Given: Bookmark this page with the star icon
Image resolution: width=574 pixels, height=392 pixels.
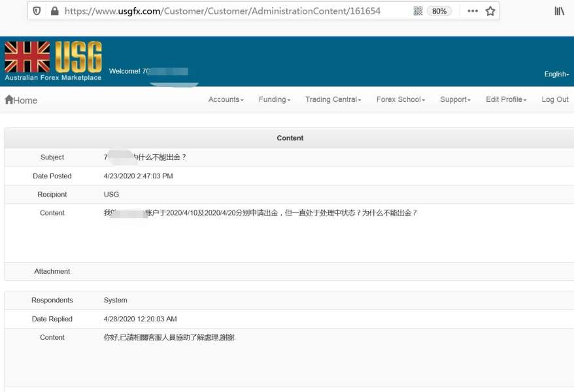Looking at the screenshot, I should coord(490,11).
